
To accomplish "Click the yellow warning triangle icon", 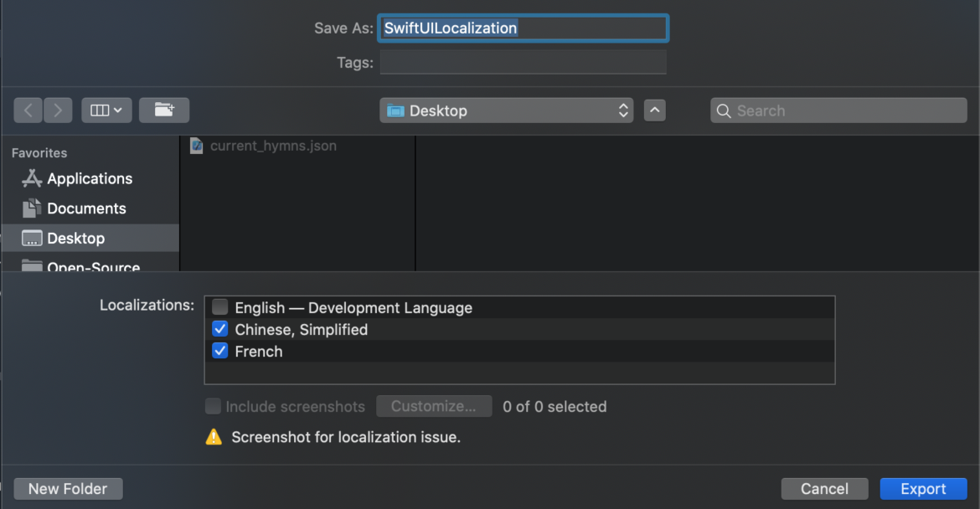I will point(214,436).
